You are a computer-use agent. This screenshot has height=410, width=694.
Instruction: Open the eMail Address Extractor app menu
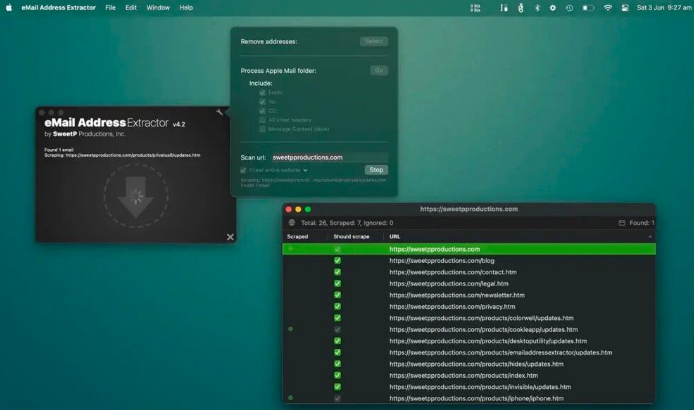pos(58,8)
